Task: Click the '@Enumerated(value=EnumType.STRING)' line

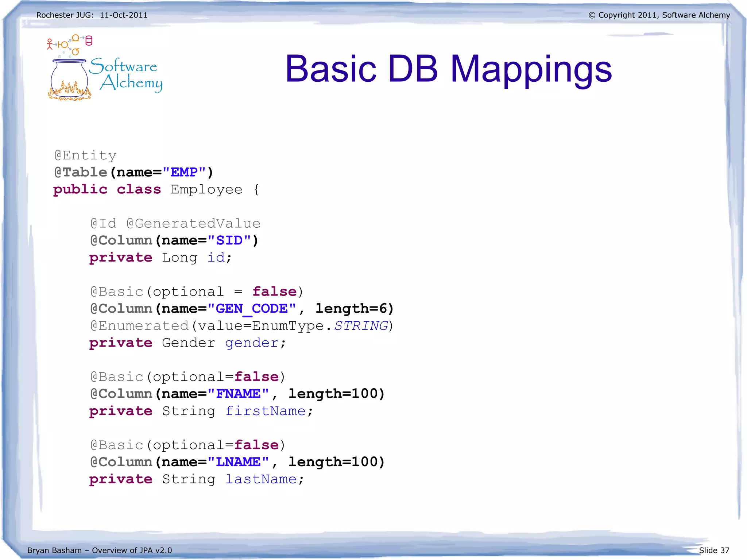Action: coord(242,326)
